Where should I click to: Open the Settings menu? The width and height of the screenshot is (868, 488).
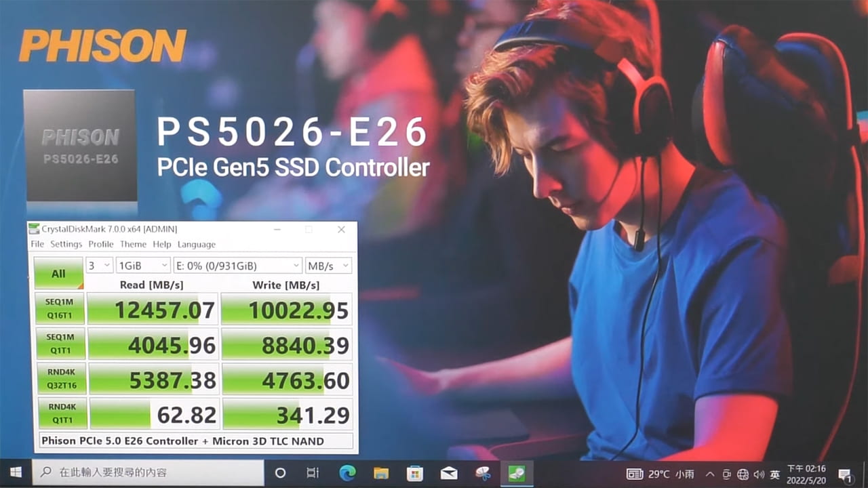[66, 244]
